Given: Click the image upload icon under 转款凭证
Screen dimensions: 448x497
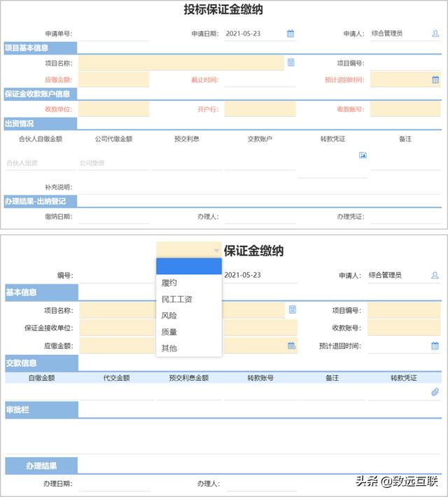Looking at the screenshot, I should pos(363,155).
